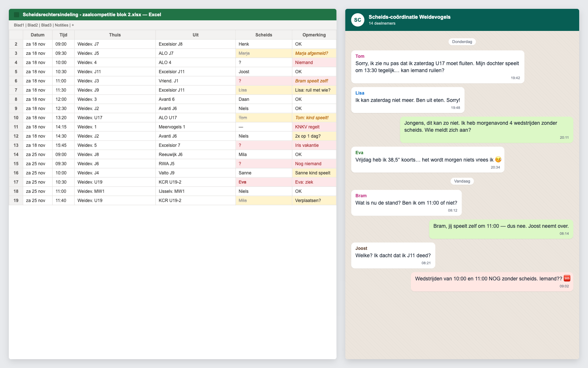Click the Thuis column header

point(115,35)
